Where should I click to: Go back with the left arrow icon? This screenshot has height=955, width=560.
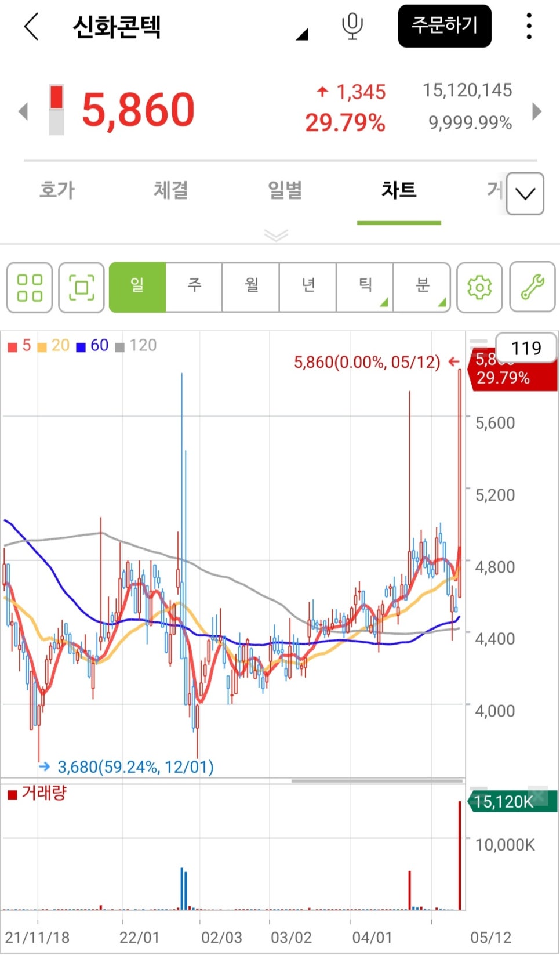[x=31, y=26]
